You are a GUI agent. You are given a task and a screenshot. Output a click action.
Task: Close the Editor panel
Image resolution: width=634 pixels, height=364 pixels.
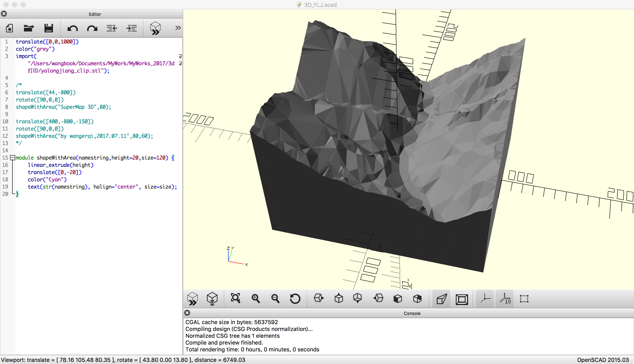tap(4, 14)
